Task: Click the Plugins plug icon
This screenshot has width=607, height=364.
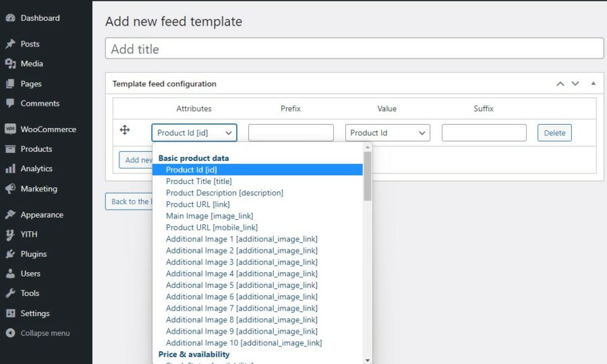Action: (x=10, y=254)
